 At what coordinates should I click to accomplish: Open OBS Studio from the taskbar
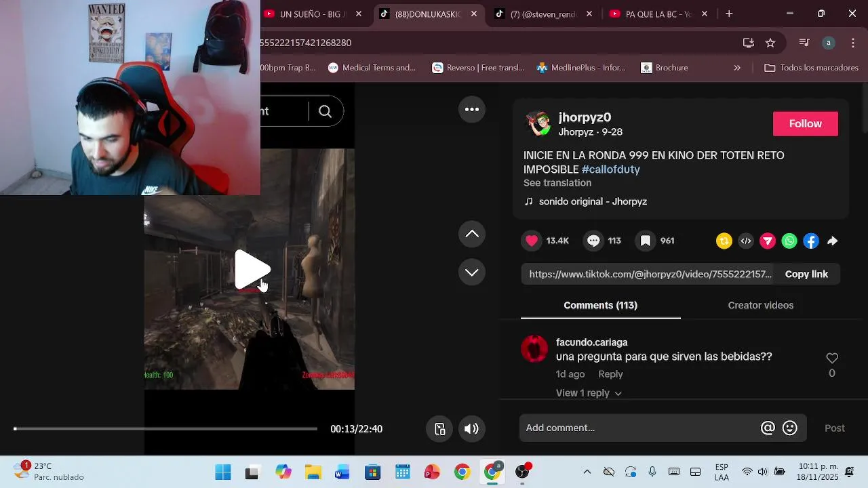[522, 472]
